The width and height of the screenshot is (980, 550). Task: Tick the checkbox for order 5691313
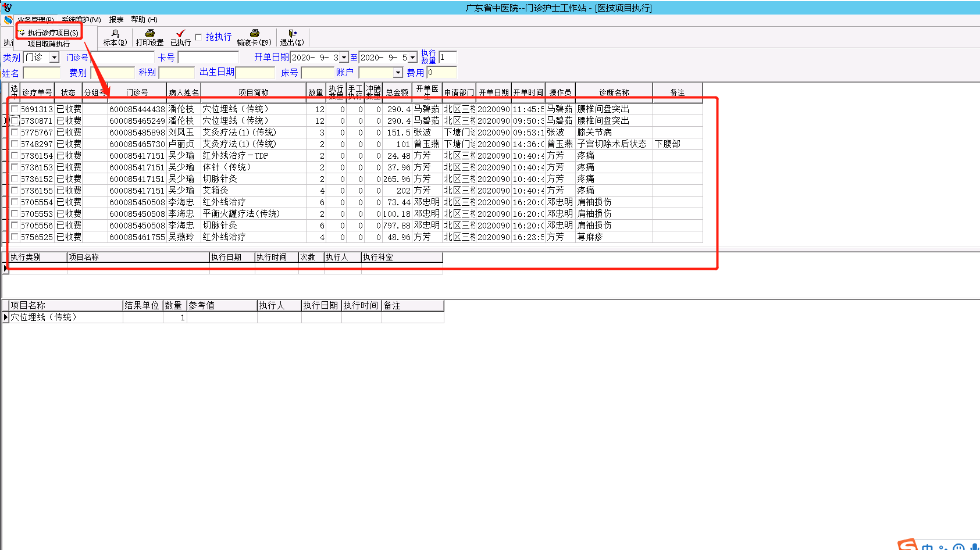[15, 109]
